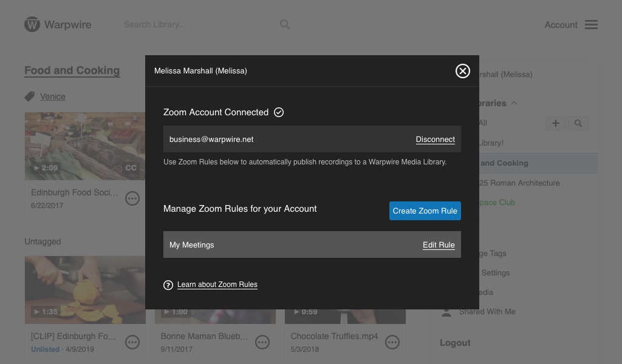Click the My Meetings rule name
The image size is (622, 364).
191,244
